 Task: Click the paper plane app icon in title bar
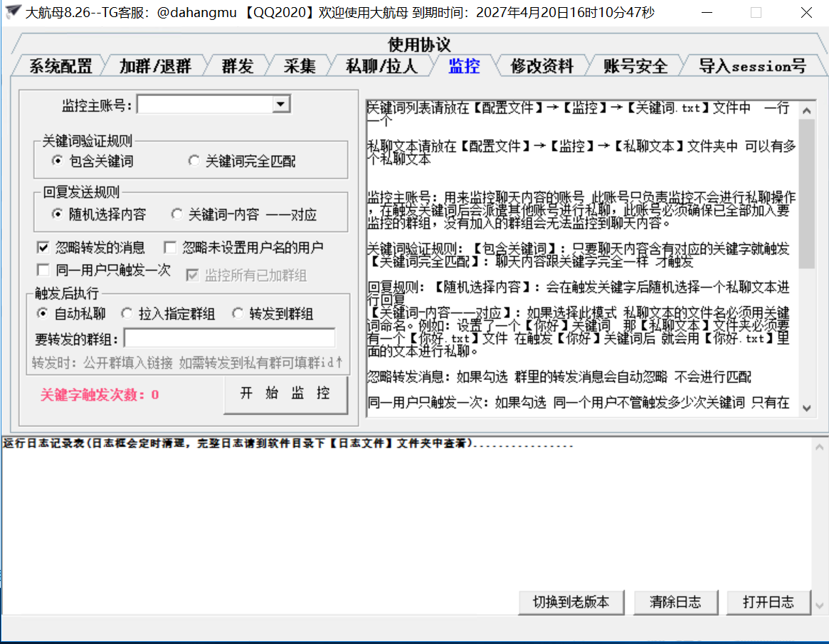coord(13,12)
